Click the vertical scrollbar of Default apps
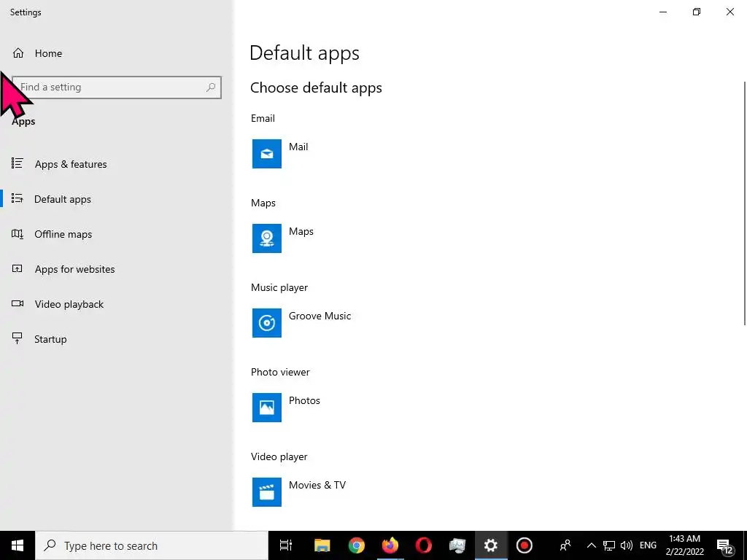This screenshot has height=560, width=747. tap(745, 203)
